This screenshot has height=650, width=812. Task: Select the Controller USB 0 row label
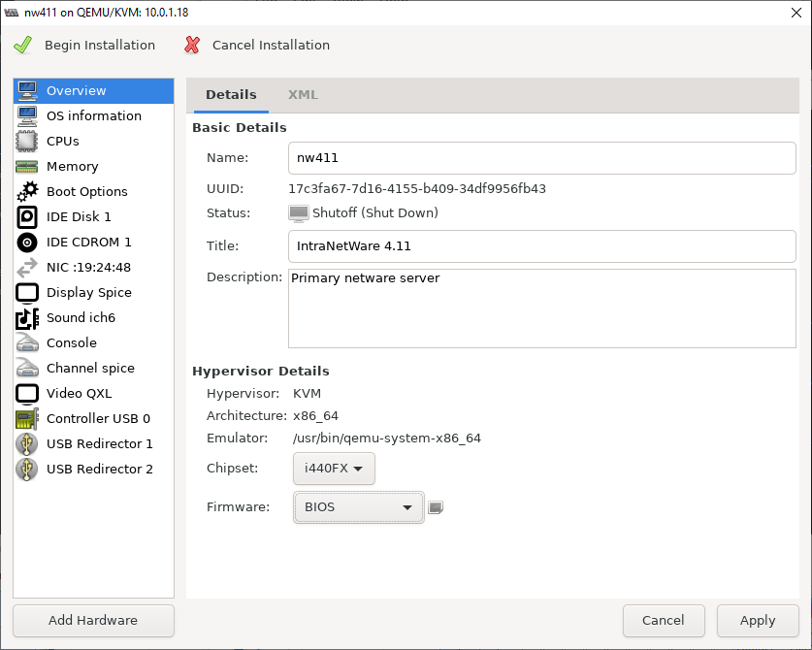[x=98, y=418]
